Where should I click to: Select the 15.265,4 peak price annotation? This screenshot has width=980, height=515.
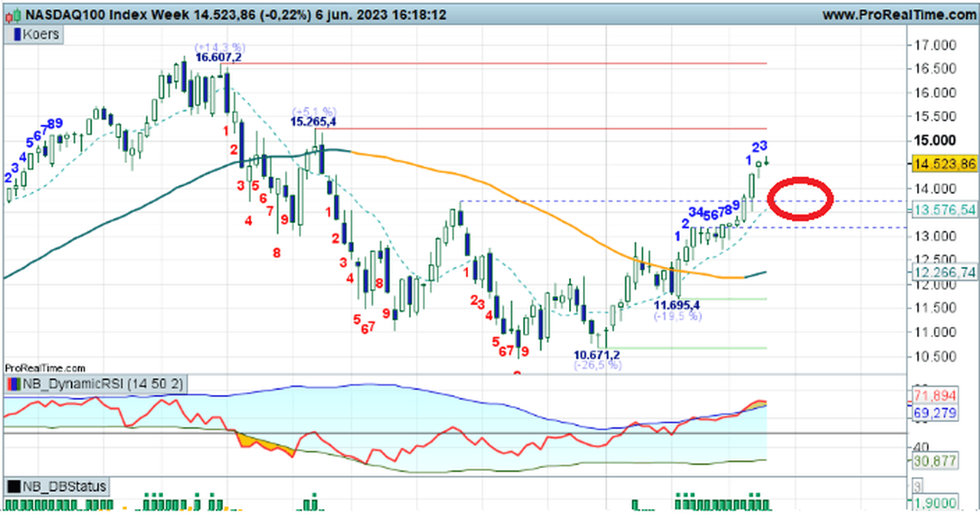click(x=313, y=121)
